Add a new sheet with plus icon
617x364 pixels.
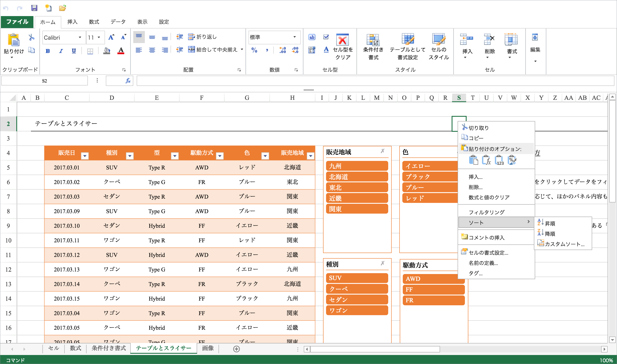pos(236,349)
